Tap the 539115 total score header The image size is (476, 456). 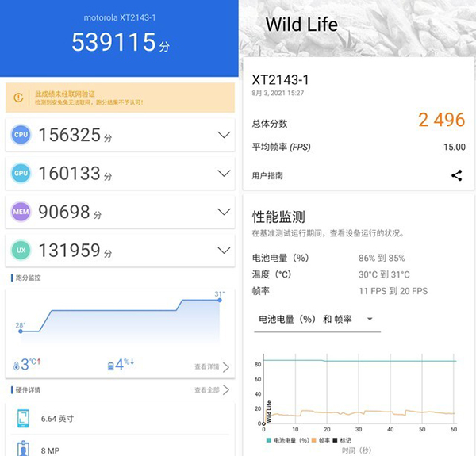120,43
